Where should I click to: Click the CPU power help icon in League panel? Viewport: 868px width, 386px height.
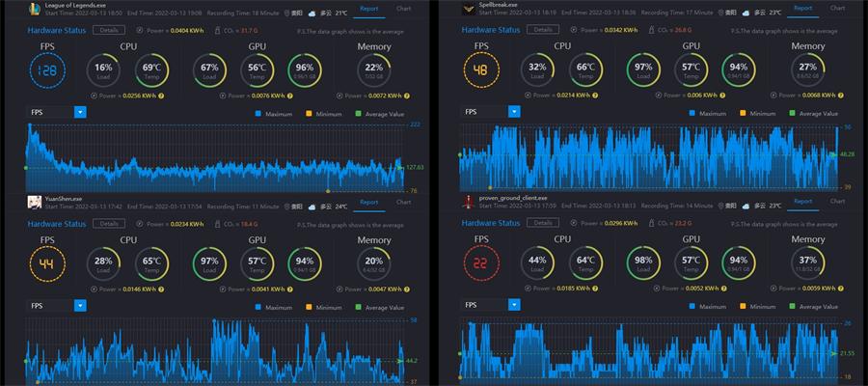(161, 96)
